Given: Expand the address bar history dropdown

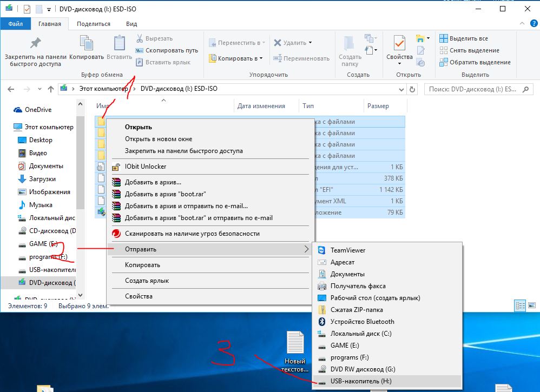Looking at the screenshot, I should 401,89.
